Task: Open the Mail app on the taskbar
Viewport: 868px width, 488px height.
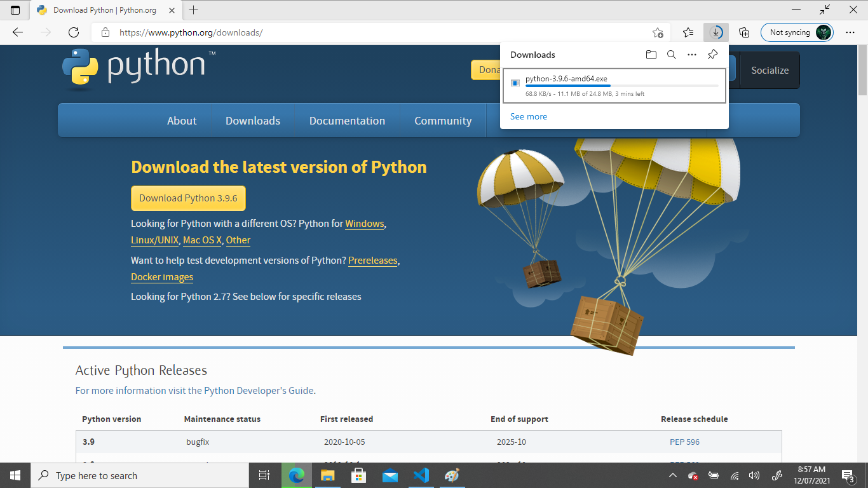Action: point(390,475)
